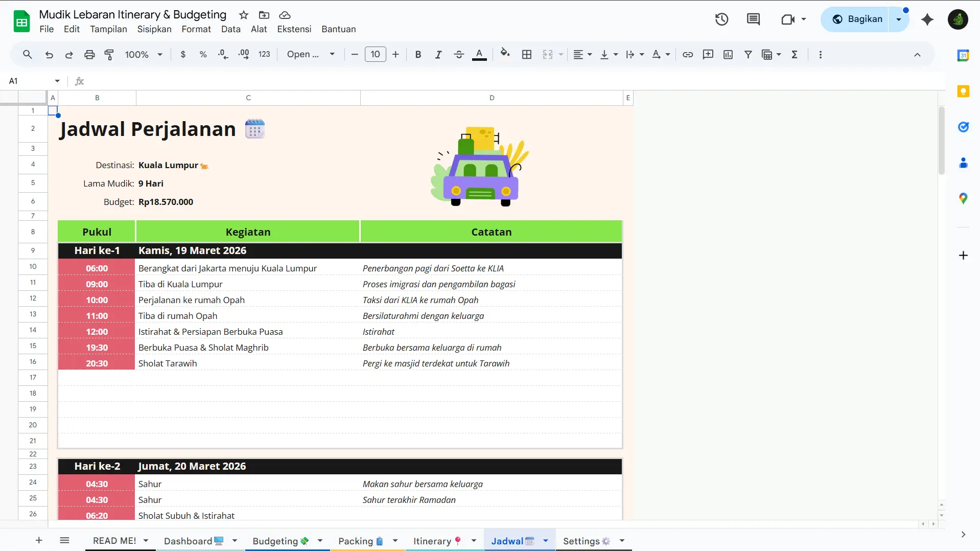Open version history
Screen dimensions: 980x551
click(721, 19)
